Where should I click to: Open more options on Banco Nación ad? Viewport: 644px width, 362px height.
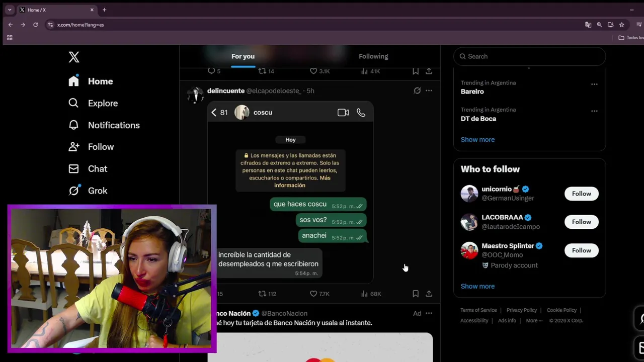coord(429,313)
